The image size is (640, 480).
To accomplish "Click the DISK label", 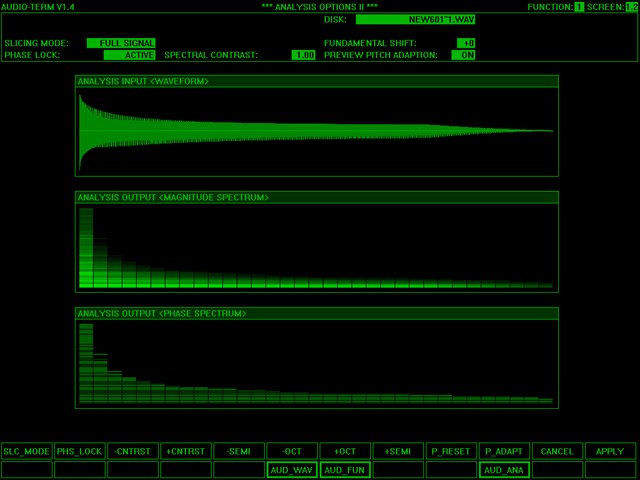I will (x=335, y=19).
